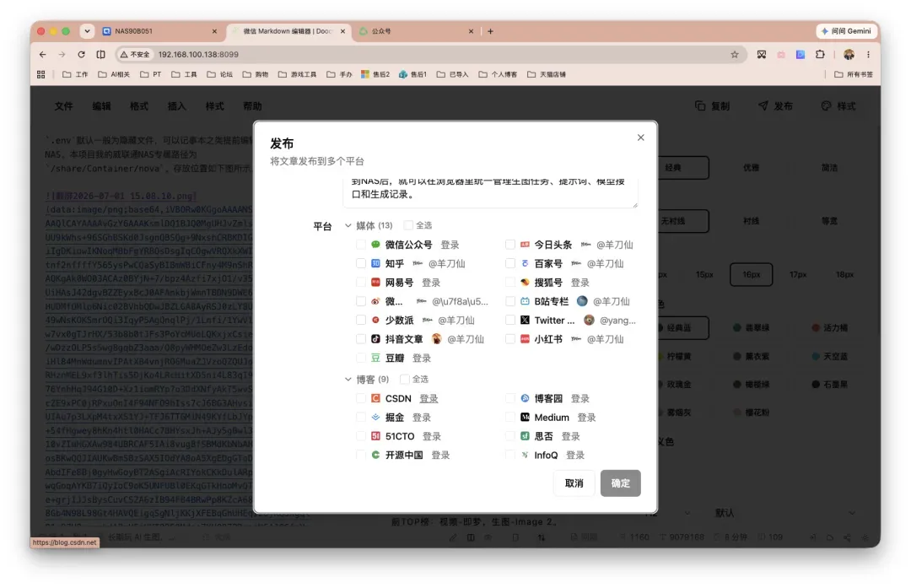The height and width of the screenshot is (588, 911).
Task: Check the 少数派 platform checkbox
Action: point(361,320)
